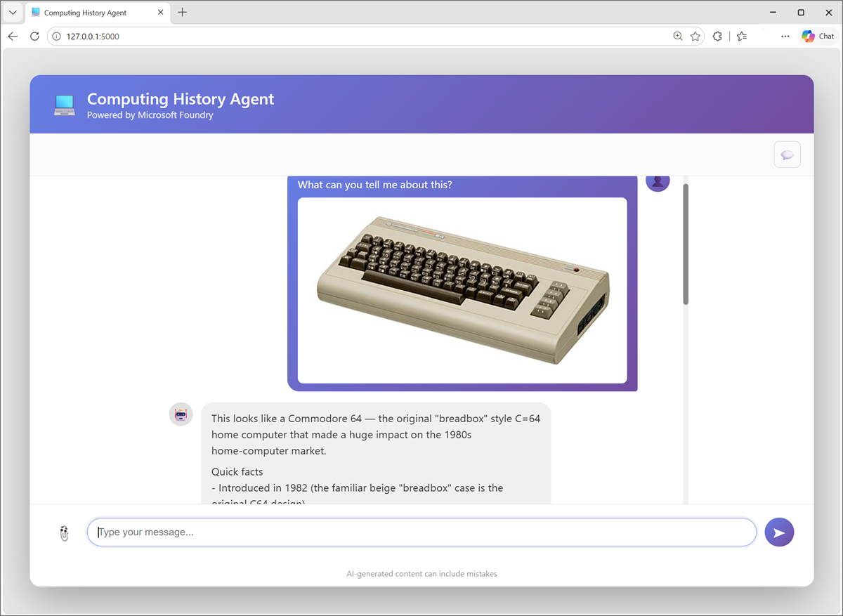
Task: Go back with browser back arrow
Action: tap(13, 37)
